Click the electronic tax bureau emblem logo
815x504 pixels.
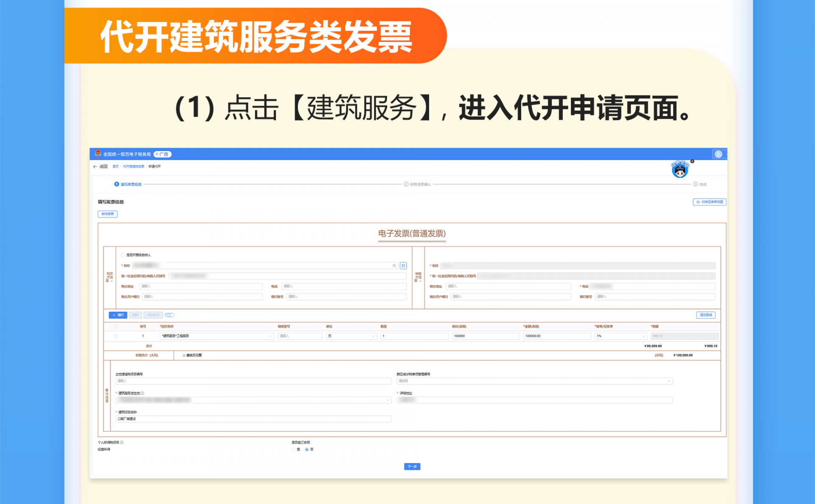(x=97, y=154)
